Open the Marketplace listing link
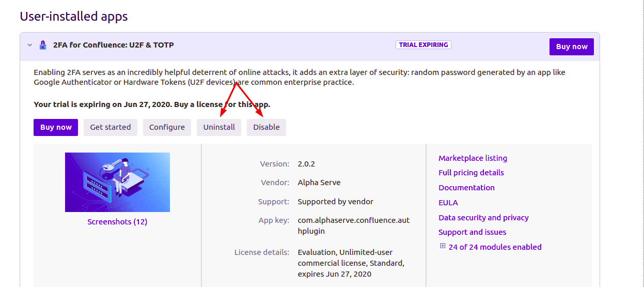Image resolution: width=644 pixels, height=287 pixels. (473, 158)
